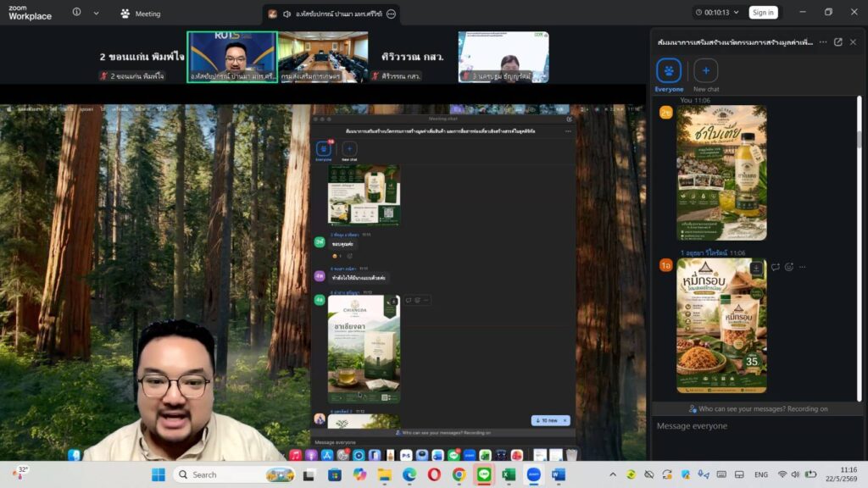Image resolution: width=868 pixels, height=488 pixels.
Task: Open the Meeting tab in title bar
Action: point(141,14)
